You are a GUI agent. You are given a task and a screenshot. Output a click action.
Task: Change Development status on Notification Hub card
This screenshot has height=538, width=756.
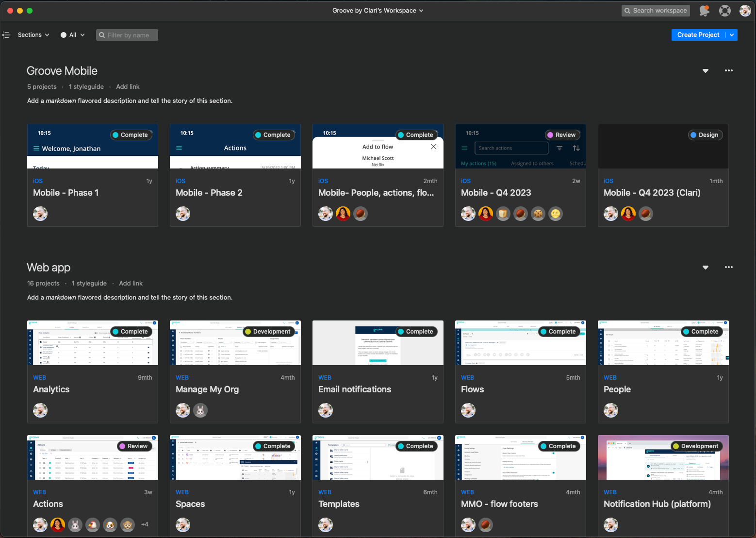(x=696, y=446)
